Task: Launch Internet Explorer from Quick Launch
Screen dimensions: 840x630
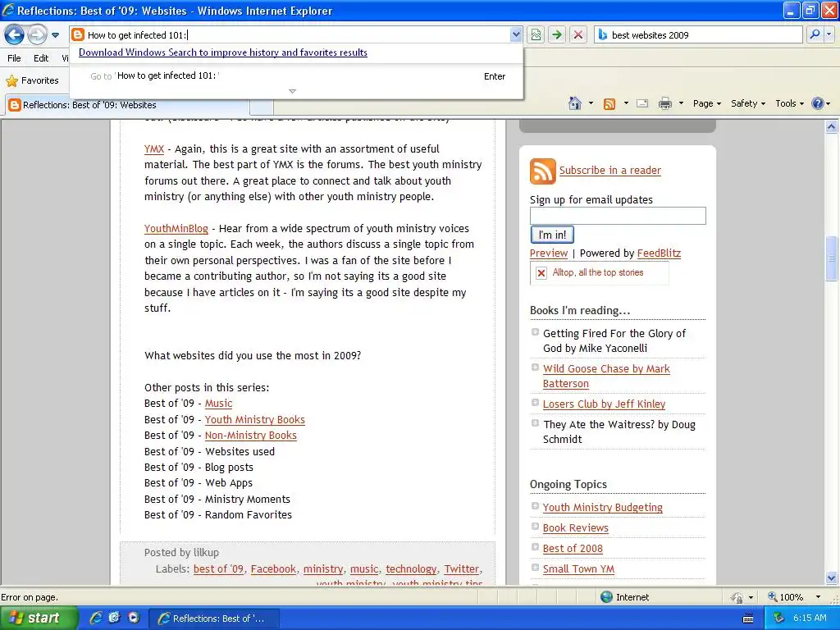Action: coord(96,618)
